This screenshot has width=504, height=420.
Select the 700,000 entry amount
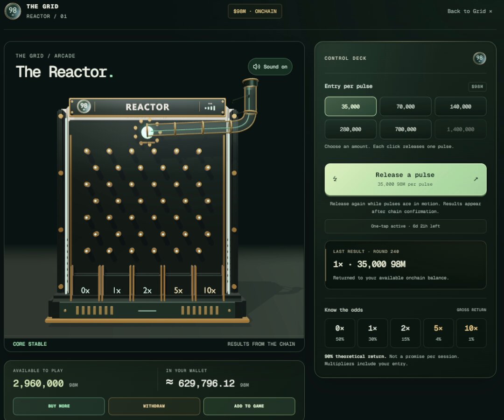coord(406,129)
